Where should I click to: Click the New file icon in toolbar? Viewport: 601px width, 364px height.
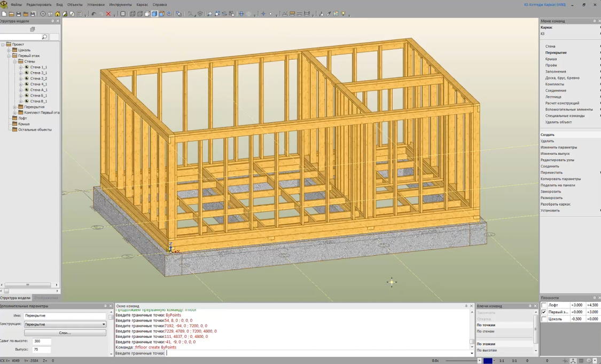coord(4,14)
